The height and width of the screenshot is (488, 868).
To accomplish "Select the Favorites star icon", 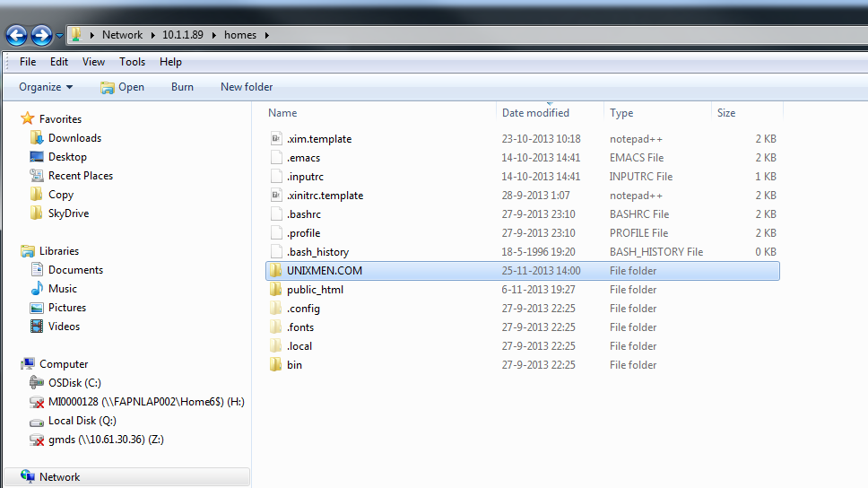I will pos(27,118).
